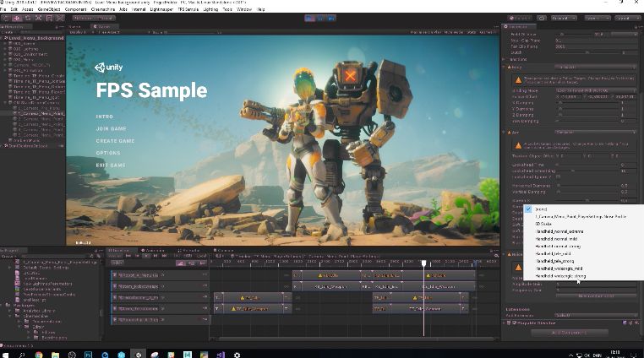The height and width of the screenshot is (358, 644).
Task: Open the File menu
Action: coord(3,9)
